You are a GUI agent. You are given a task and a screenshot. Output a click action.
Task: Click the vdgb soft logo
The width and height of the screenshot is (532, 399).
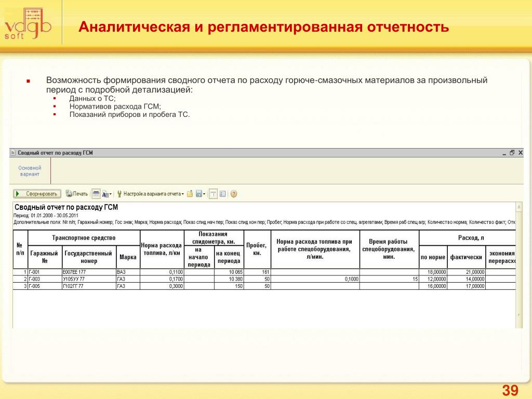[x=28, y=24]
